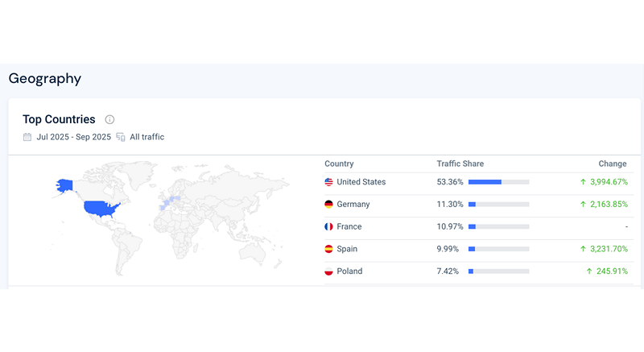Click the Poland flag icon
Screen dimensions: 644x352
click(328, 271)
